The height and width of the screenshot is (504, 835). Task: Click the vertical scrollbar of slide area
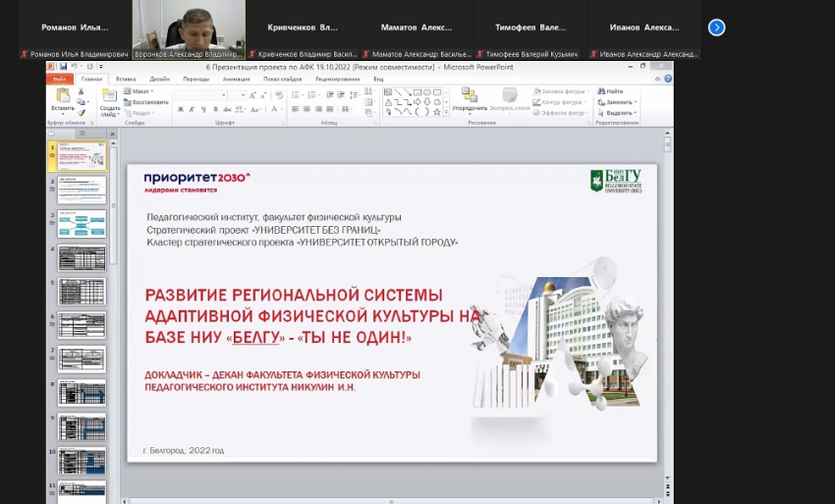pyautogui.click(x=668, y=295)
